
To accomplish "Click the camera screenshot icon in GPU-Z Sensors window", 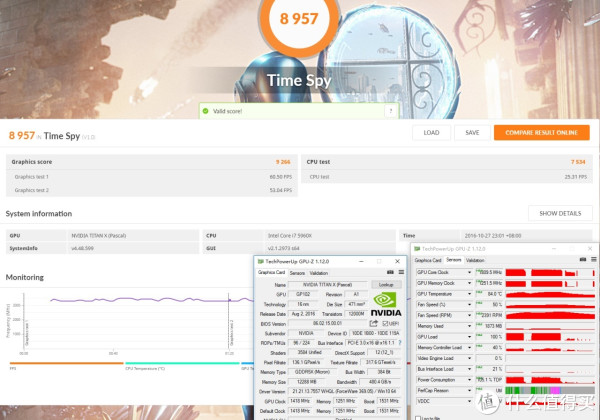I will pos(583,259).
